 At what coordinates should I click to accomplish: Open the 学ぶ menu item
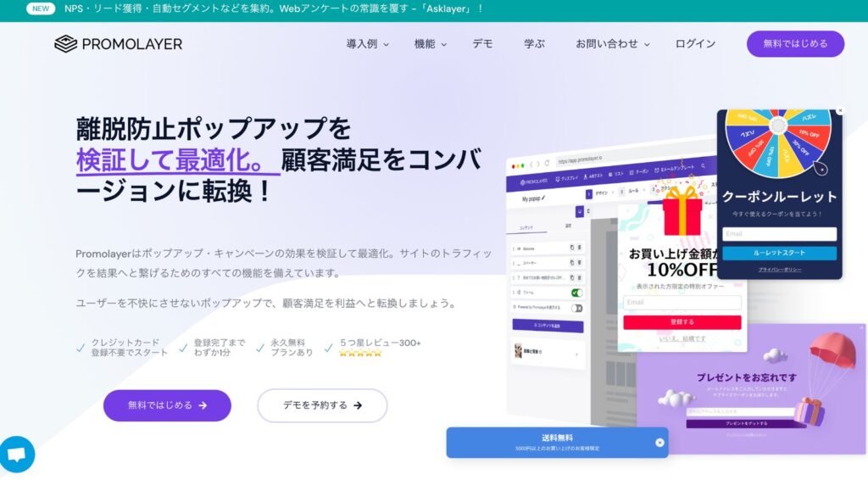point(534,44)
